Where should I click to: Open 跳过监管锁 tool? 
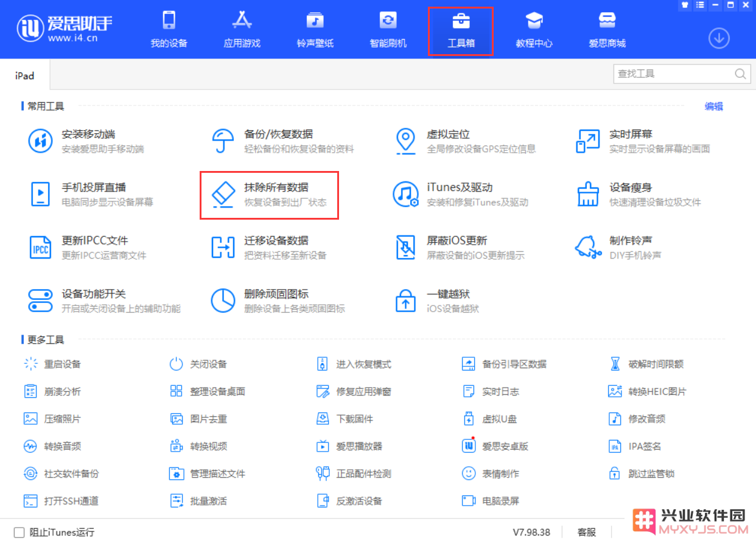coord(642,473)
